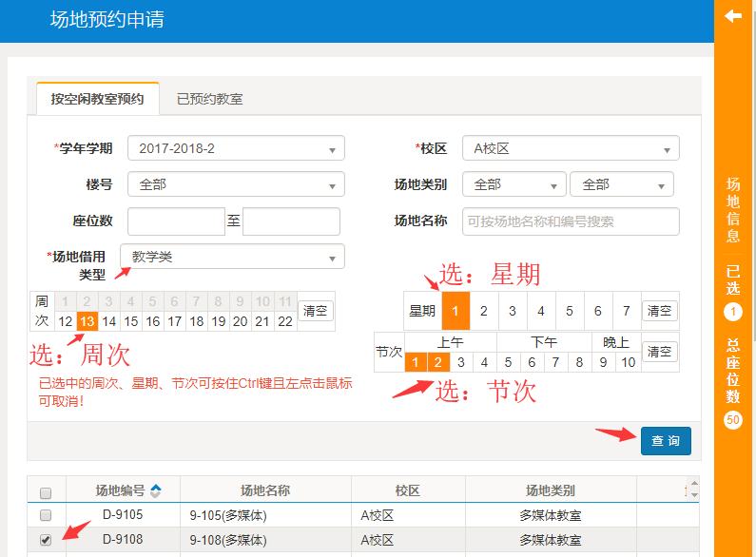
Task: Select week 14 in the 周次 grid
Action: [x=109, y=321]
